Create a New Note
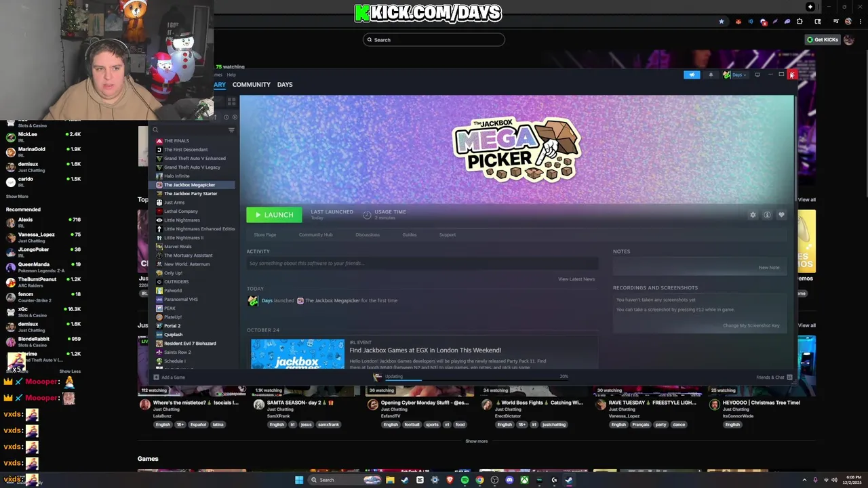The width and height of the screenshot is (868, 488). [x=769, y=268]
